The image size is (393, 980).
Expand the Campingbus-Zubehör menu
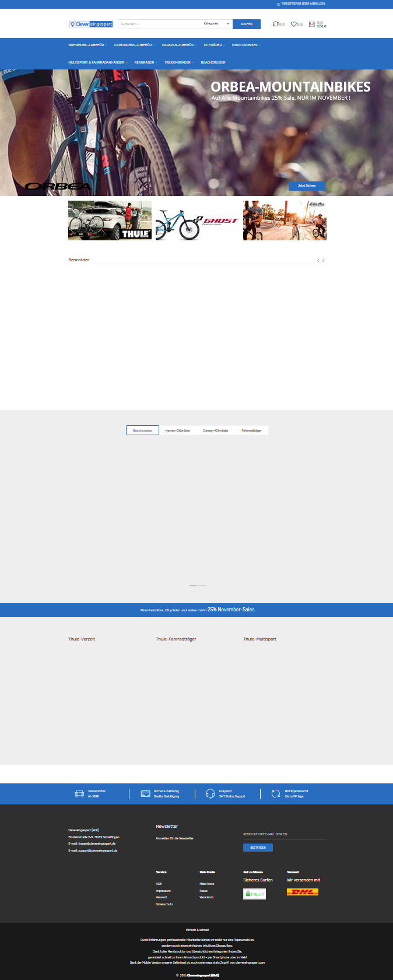(x=134, y=45)
